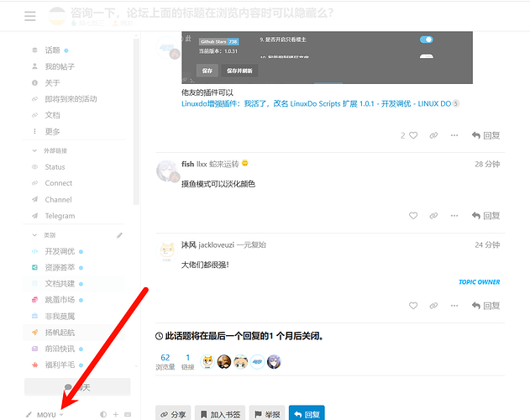Reply to the plugin recommendation post
This screenshot has height=420, width=530.
click(x=485, y=135)
